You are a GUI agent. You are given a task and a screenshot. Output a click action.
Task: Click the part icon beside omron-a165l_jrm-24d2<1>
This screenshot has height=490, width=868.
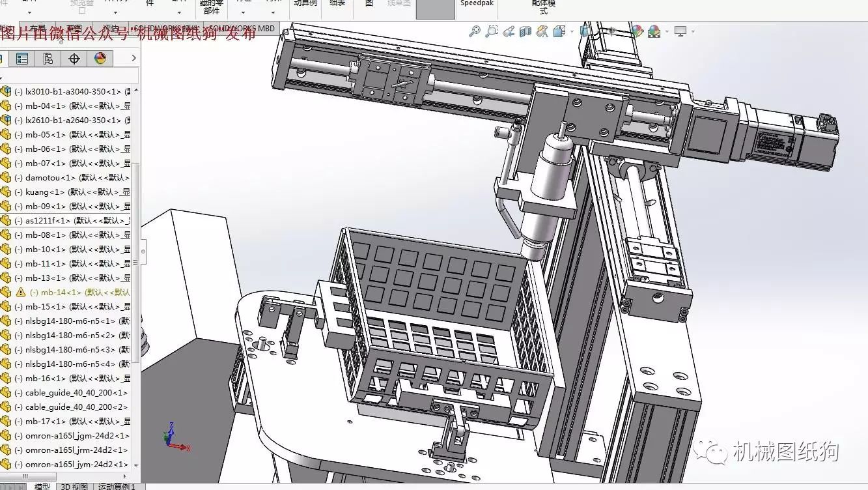[6, 450]
